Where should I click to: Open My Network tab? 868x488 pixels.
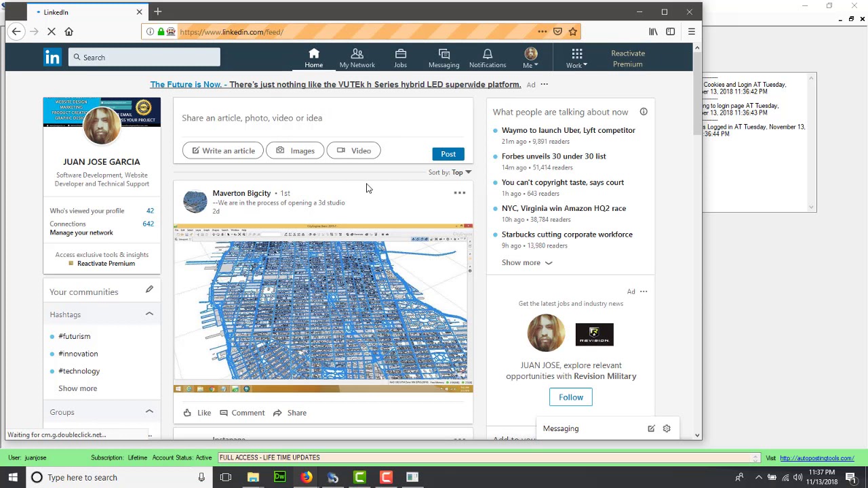click(357, 58)
